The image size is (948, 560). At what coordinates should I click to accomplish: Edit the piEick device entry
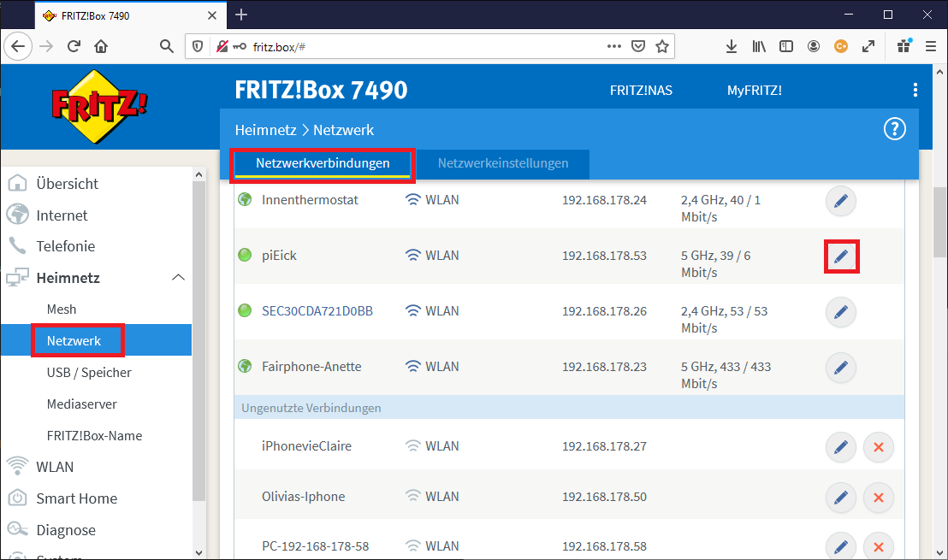point(840,256)
